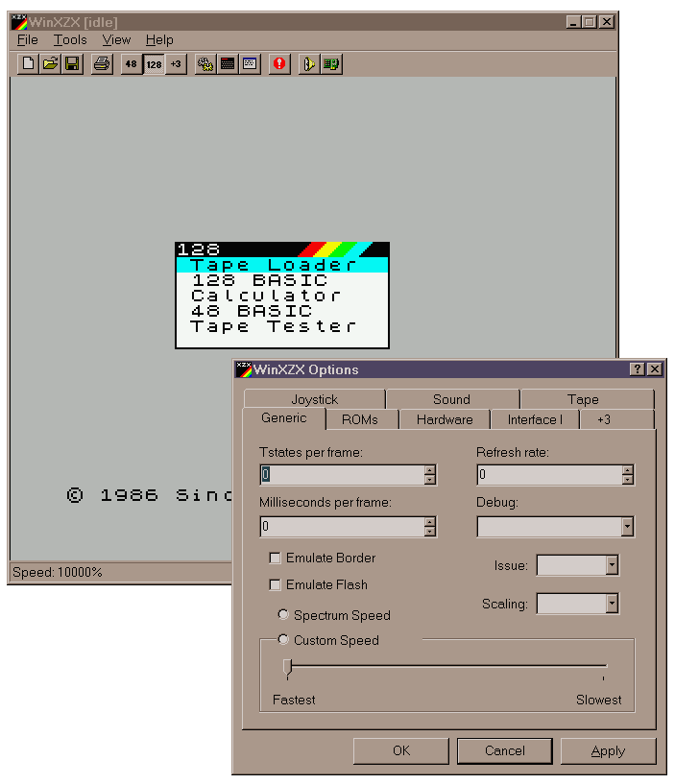Click the Cancel button
675x784 pixels.
coord(504,750)
